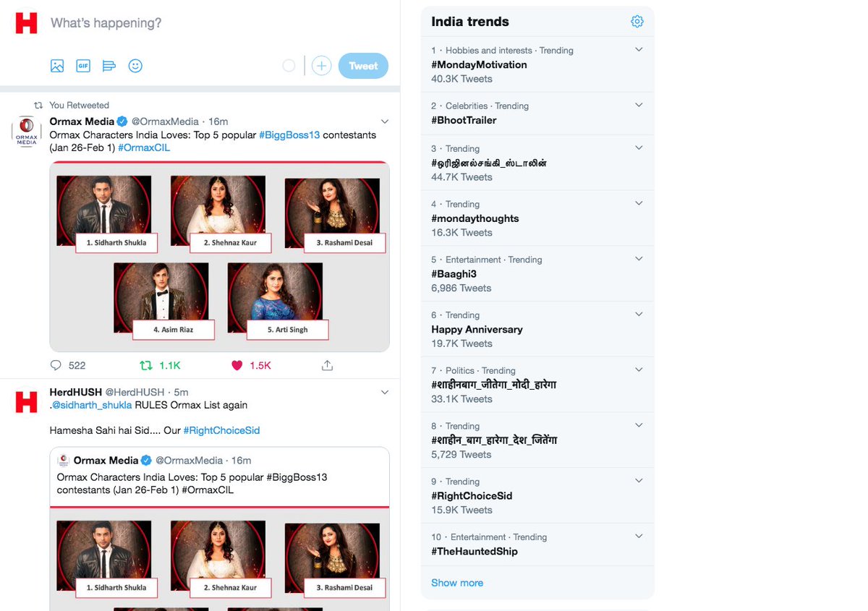Open the HerdHUSH display name
Image resolution: width=868 pixels, height=611 pixels.
click(76, 392)
